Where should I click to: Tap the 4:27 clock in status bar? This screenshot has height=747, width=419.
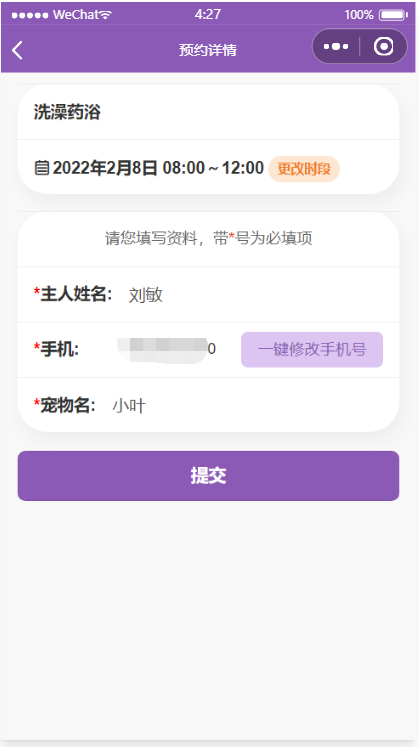(x=208, y=14)
